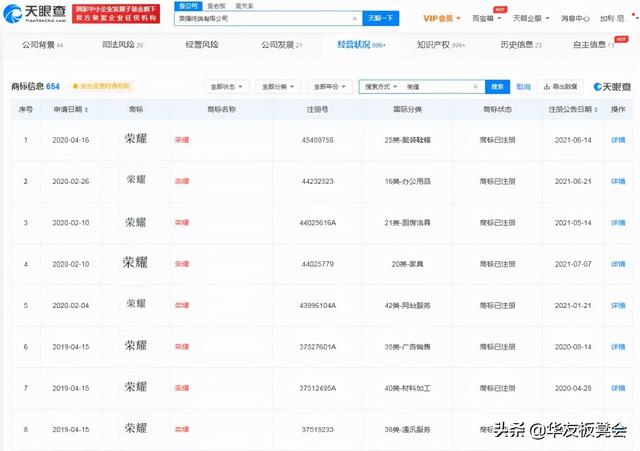The image size is (640, 451).
Task: Select the 查老板 search tab
Action: click(216, 5)
